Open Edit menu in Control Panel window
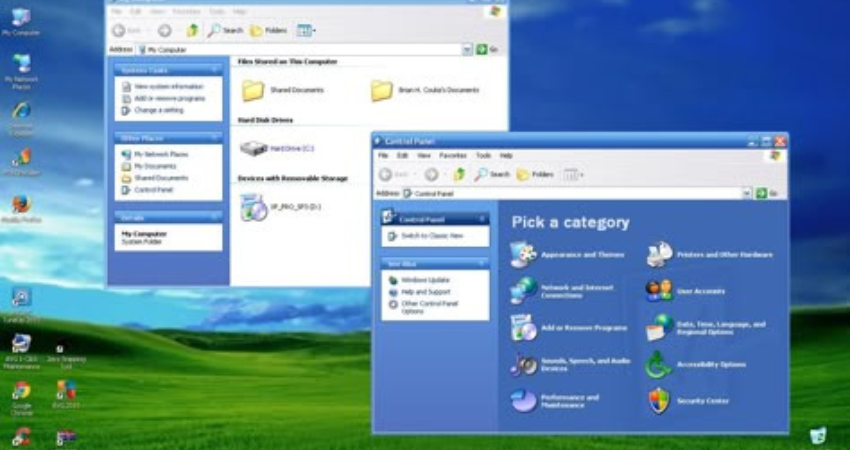The image size is (850, 450). coord(402,156)
